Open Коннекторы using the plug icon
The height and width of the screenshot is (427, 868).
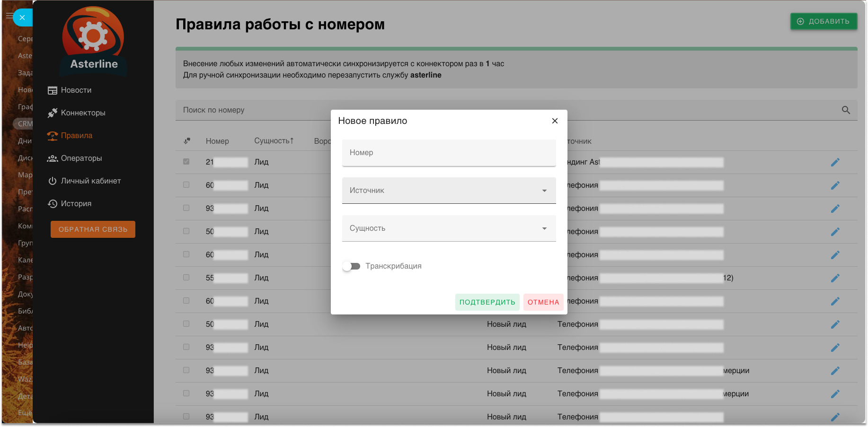53,113
